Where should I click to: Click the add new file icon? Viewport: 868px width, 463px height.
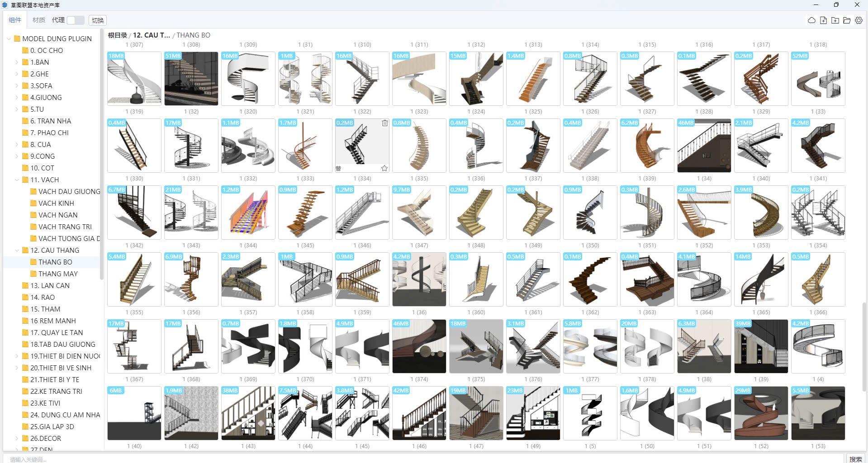(x=823, y=20)
